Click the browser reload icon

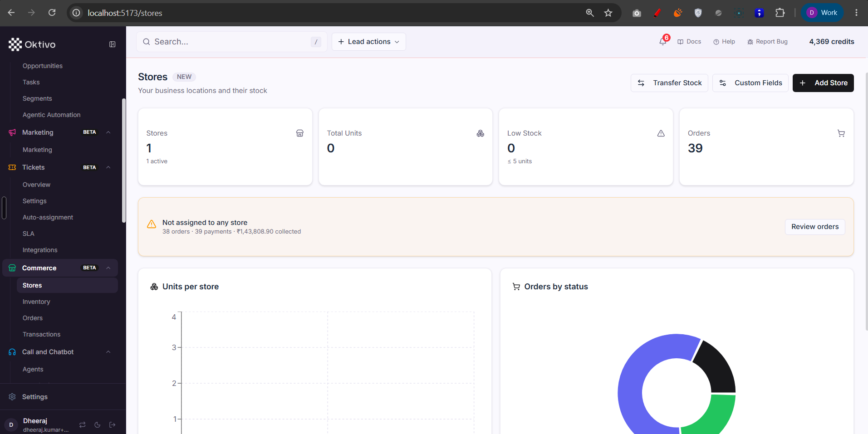pos(52,13)
